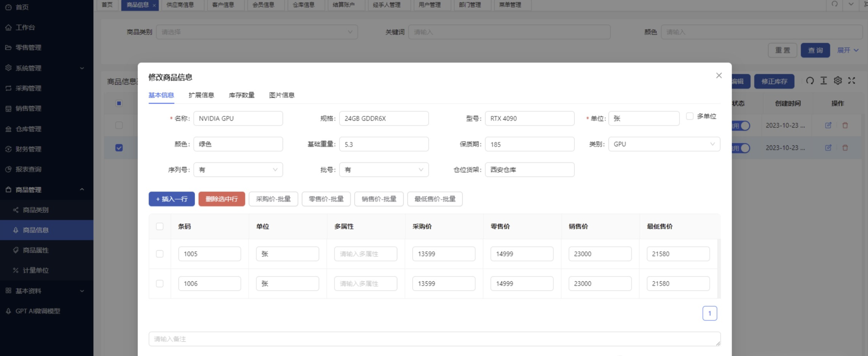Click the 财务管理 sidebar icon
Image resolution: width=868 pixels, height=356 pixels.
[x=9, y=149]
